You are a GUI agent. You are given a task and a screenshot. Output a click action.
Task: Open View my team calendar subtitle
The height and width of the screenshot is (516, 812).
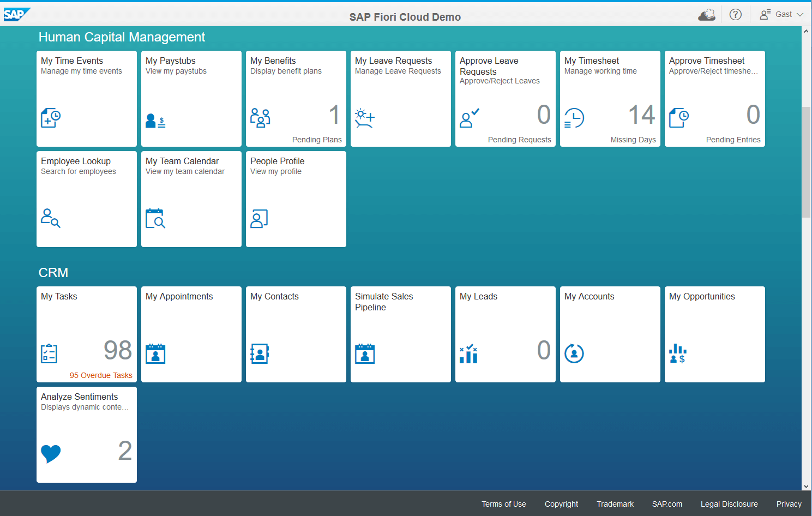(x=185, y=171)
